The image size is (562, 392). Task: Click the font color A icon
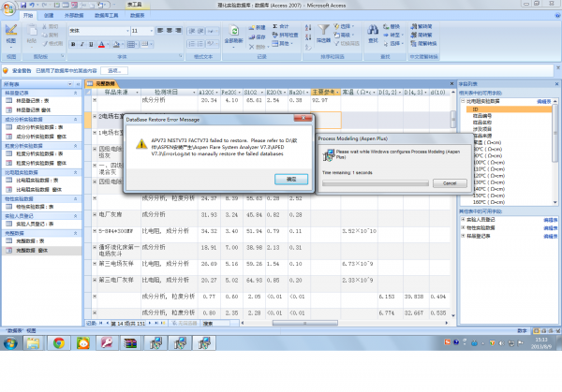101,44
